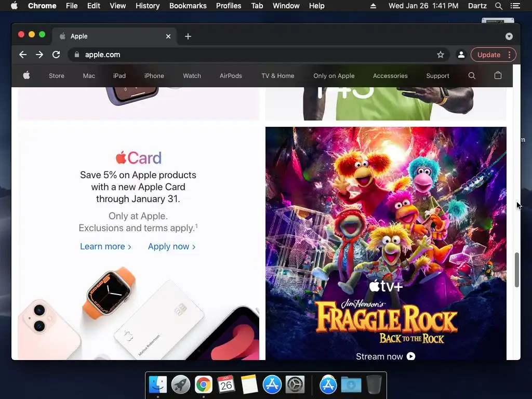Open the Trash in the Dock
The height and width of the screenshot is (399, 532).
point(374,385)
